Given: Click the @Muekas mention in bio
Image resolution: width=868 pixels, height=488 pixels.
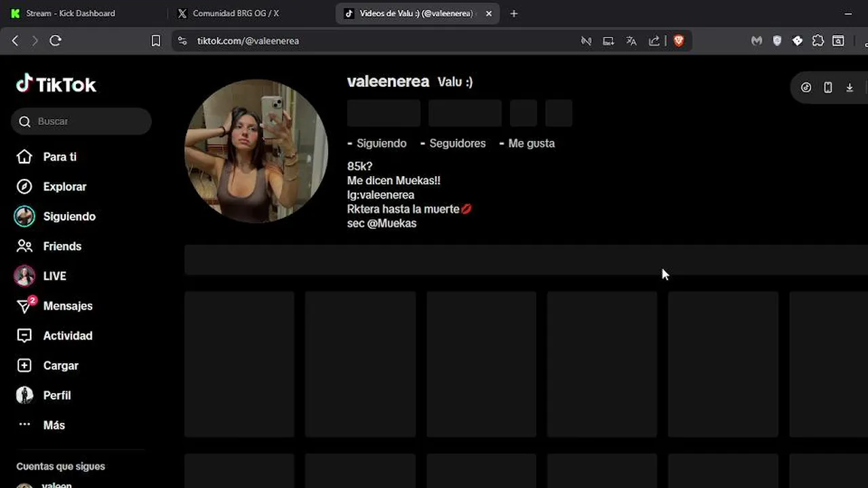Looking at the screenshot, I should click(392, 223).
